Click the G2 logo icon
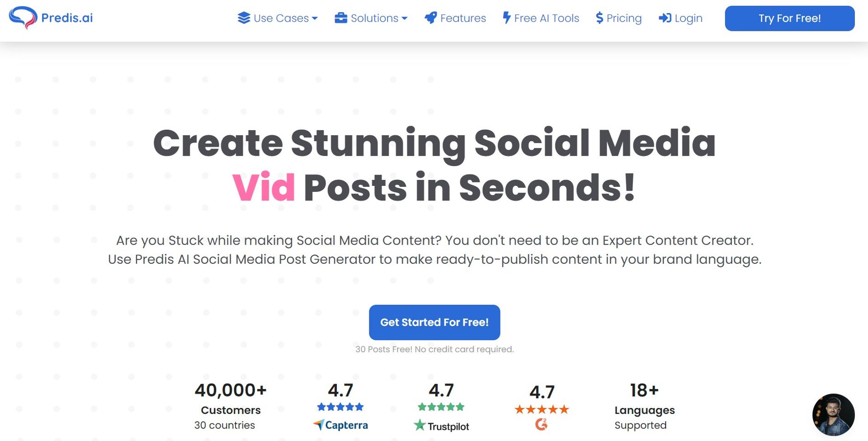 click(541, 424)
